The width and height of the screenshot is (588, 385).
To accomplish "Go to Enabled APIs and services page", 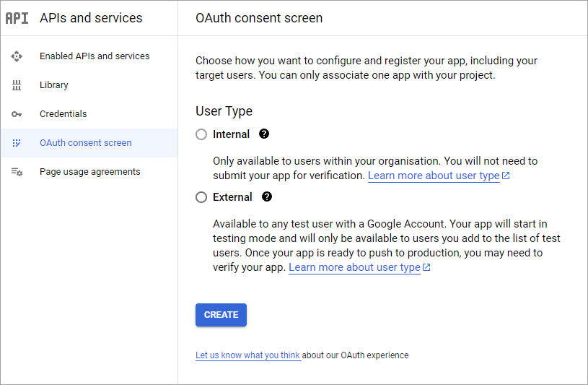I will click(x=95, y=56).
